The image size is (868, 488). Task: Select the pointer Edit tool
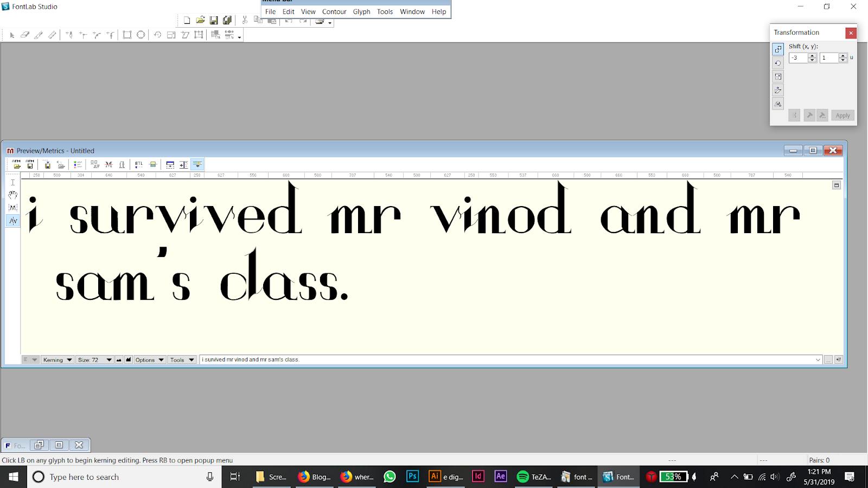(12, 35)
